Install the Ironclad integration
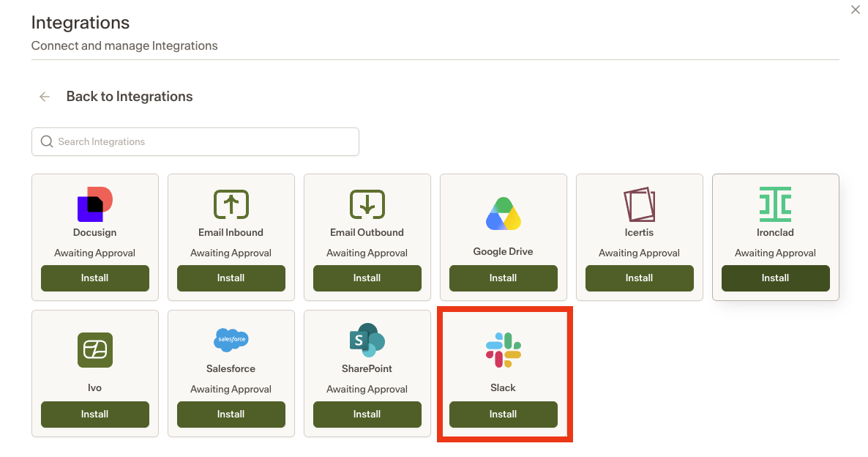Viewport: 868px width, 457px height. [775, 278]
